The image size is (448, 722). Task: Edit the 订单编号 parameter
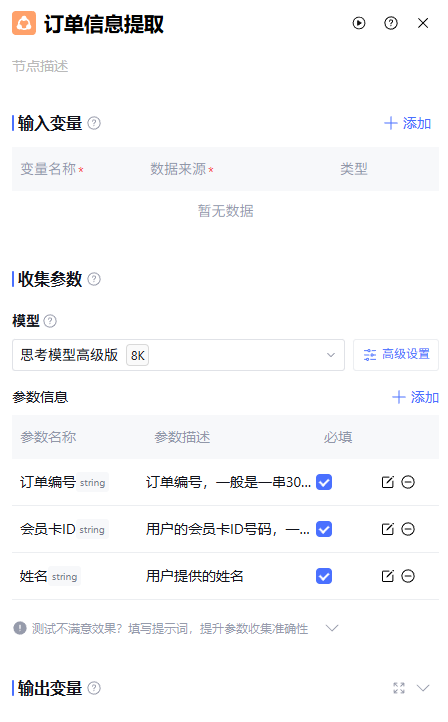pyautogui.click(x=388, y=482)
